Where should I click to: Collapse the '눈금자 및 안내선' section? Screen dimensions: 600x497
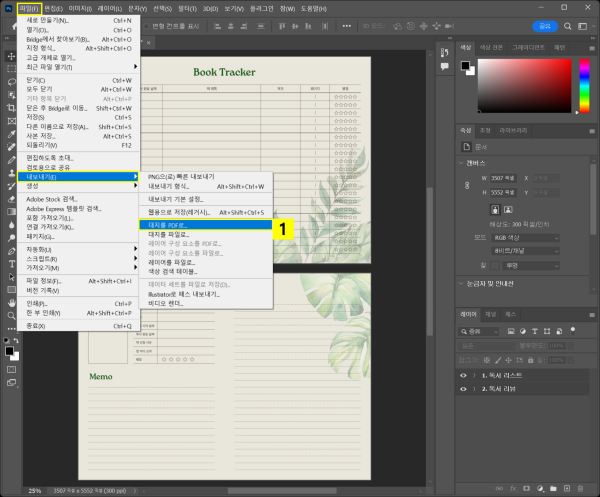pyautogui.click(x=461, y=284)
